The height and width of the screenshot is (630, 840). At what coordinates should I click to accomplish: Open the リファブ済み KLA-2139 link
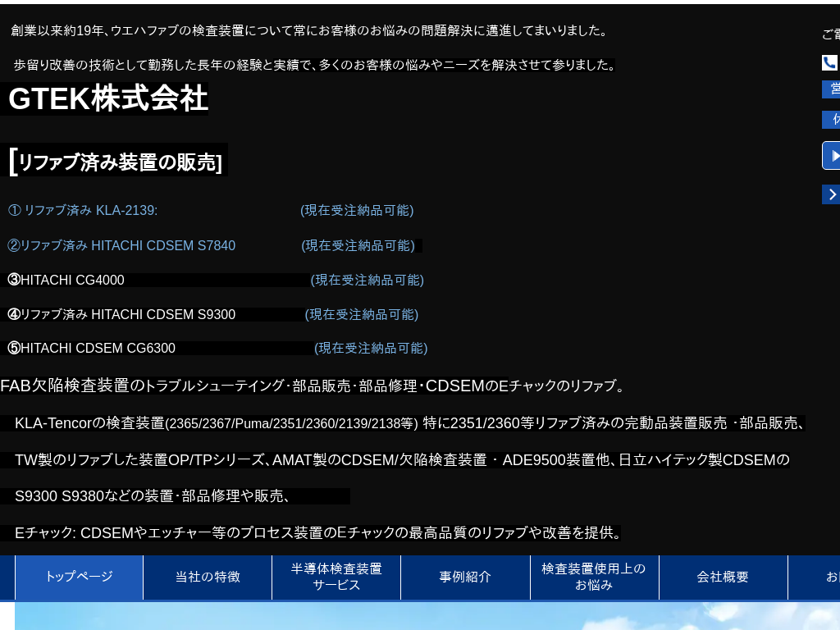pos(83,210)
